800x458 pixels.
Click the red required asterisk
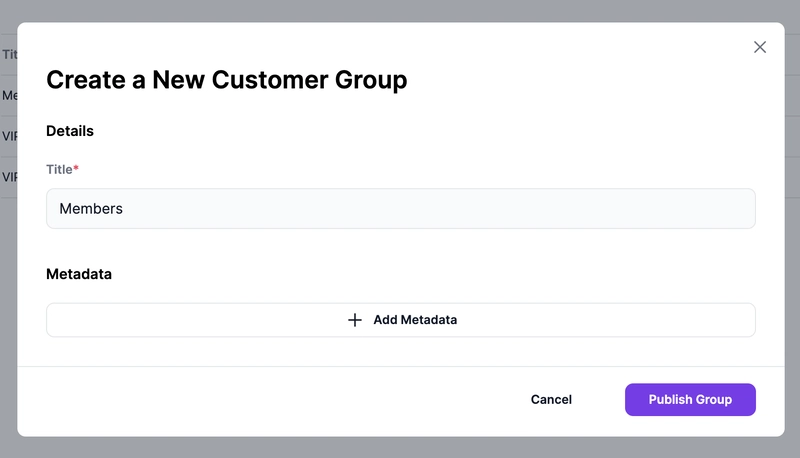tap(76, 169)
